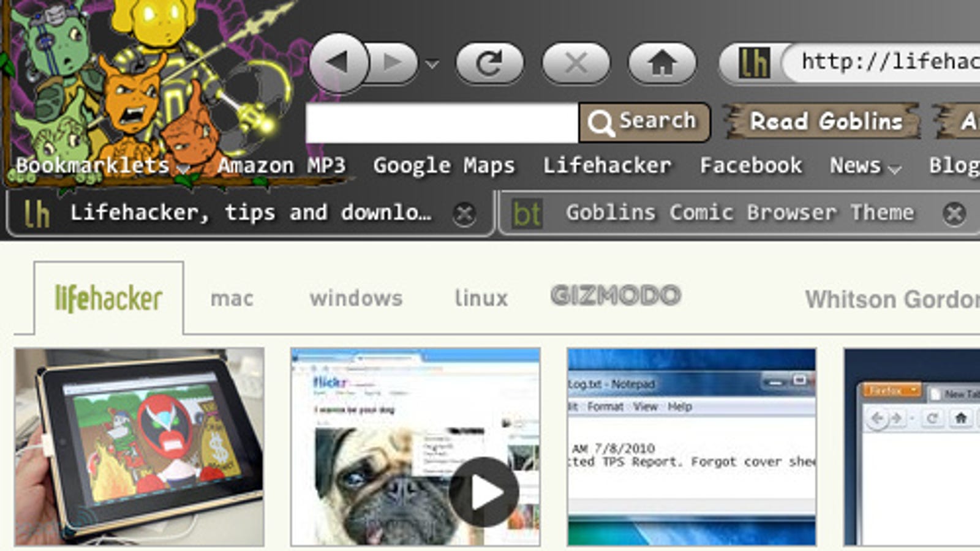Screen dimensions: 980x551
Task: Click the lh favicon on Lifehacker tab
Action: [x=37, y=214]
